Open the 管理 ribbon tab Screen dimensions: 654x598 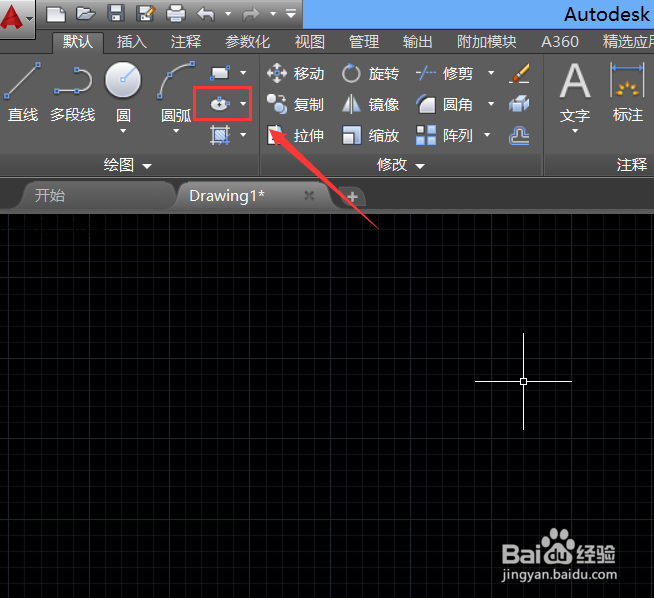(364, 42)
